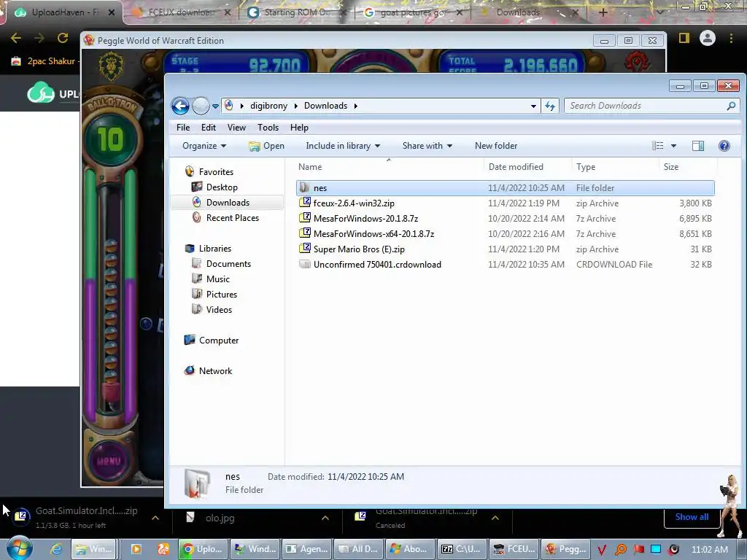Select Downloads in Favorites
747x560 pixels.
tap(228, 203)
